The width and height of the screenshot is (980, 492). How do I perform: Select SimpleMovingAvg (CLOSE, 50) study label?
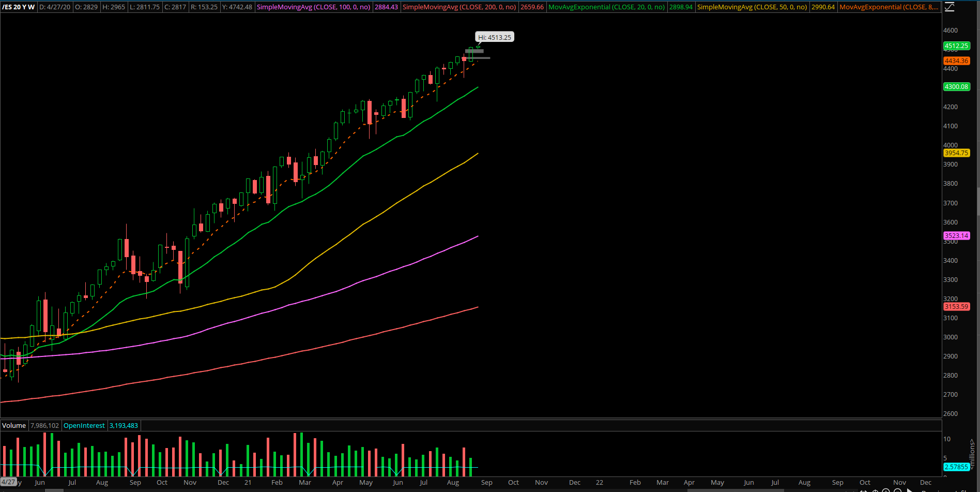click(752, 7)
